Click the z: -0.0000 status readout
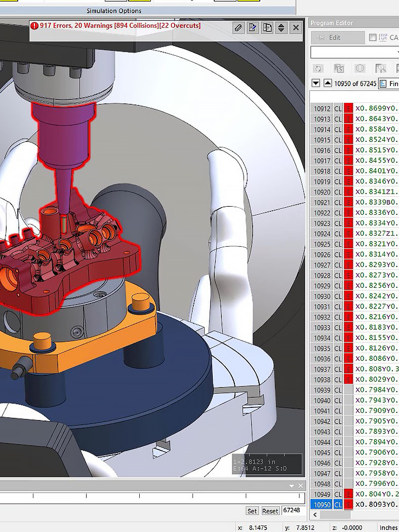399x532 pixels. [x=347, y=527]
